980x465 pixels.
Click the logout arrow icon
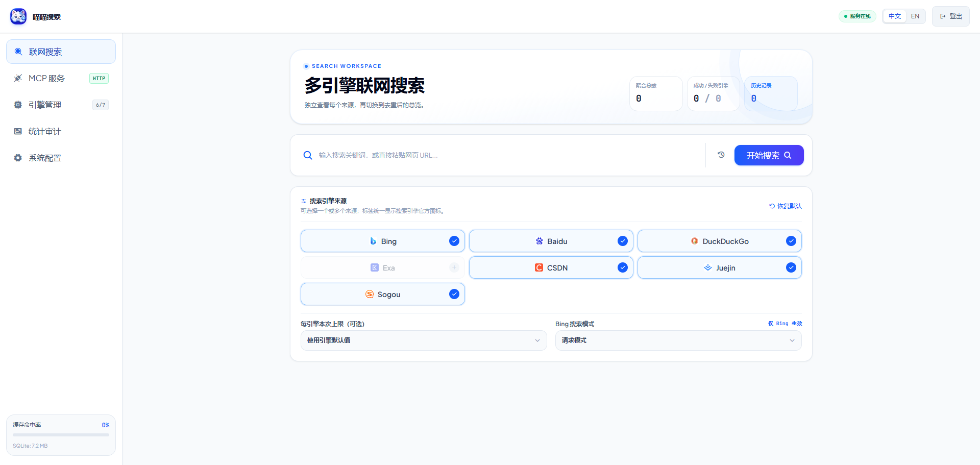[943, 16]
